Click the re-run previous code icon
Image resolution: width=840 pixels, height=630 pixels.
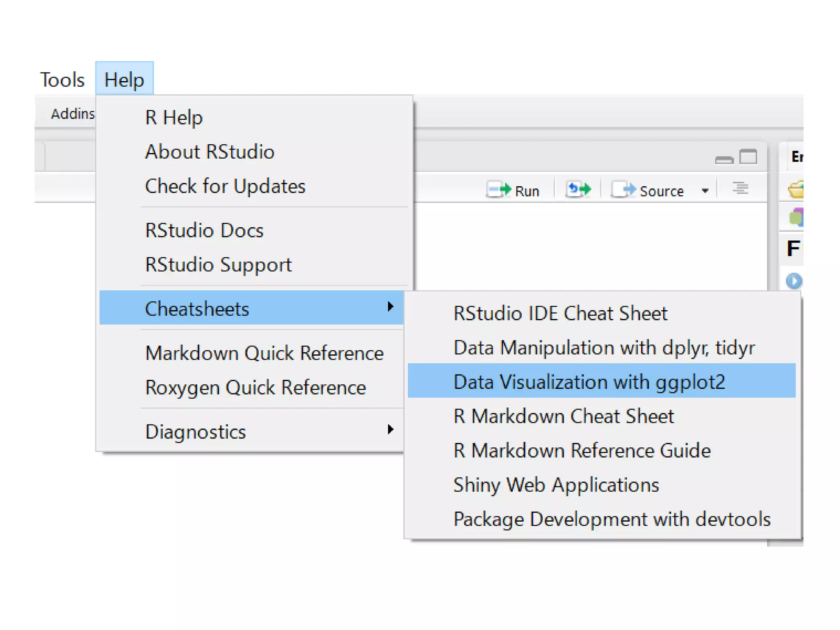pyautogui.click(x=578, y=189)
